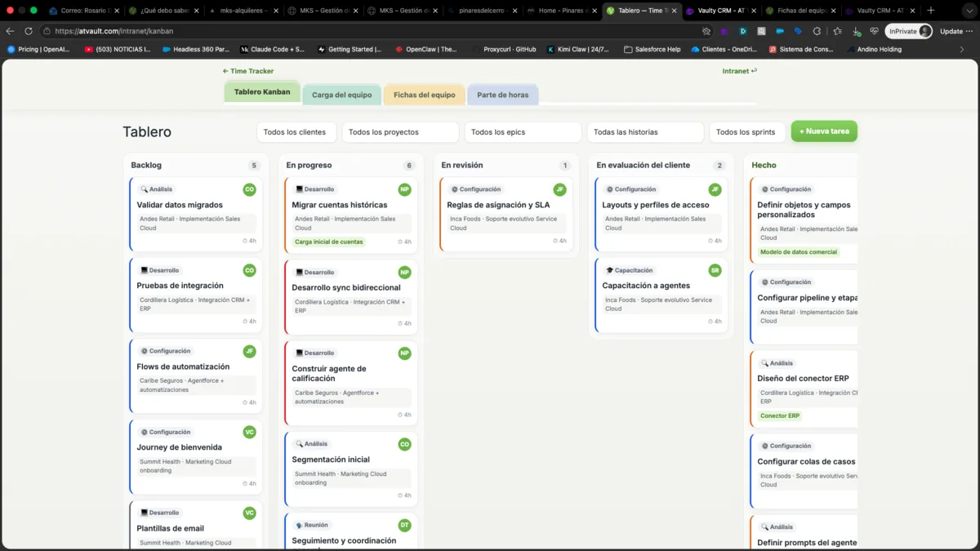Open the YouTube NOTICIAS bookmark

click(118, 49)
